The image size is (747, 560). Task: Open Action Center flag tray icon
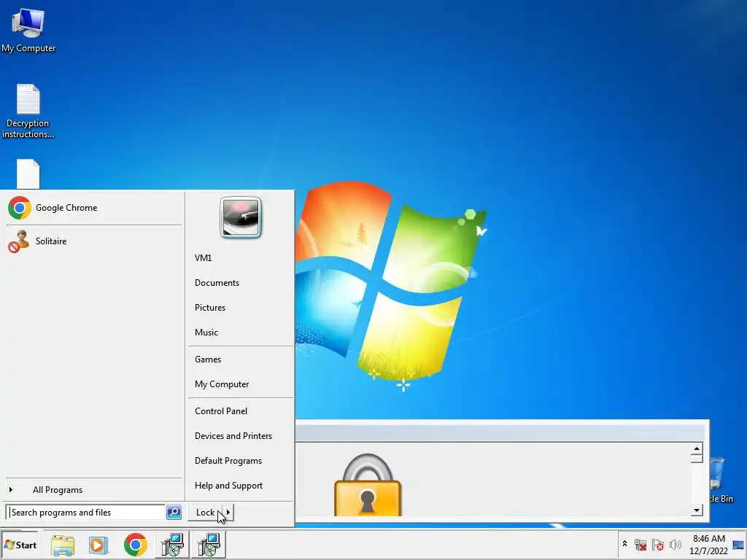(658, 545)
